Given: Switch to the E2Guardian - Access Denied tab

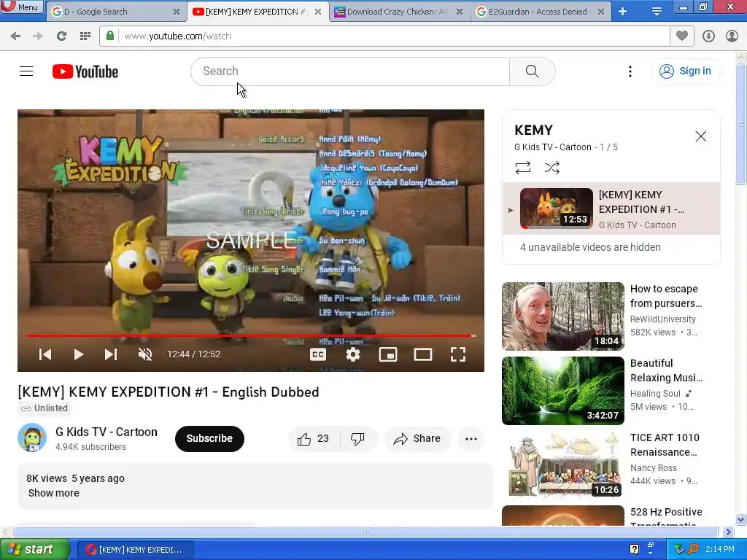Looking at the screenshot, I should (541, 12).
